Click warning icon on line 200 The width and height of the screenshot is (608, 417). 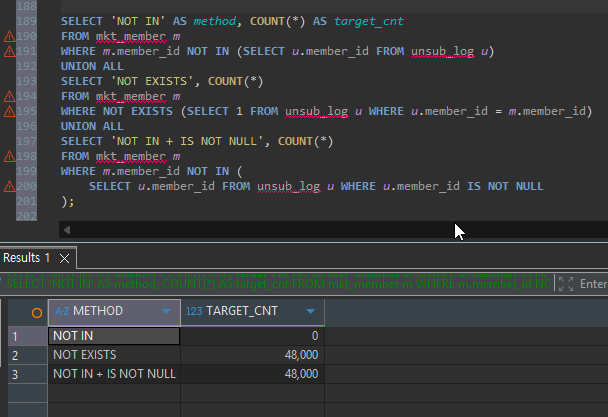click(9, 187)
